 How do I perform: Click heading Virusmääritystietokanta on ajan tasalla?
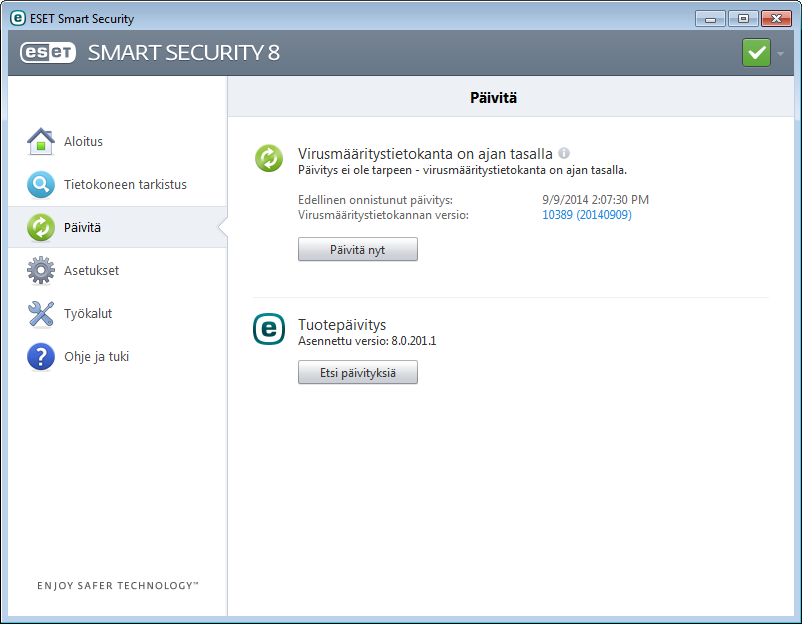pyautogui.click(x=426, y=153)
